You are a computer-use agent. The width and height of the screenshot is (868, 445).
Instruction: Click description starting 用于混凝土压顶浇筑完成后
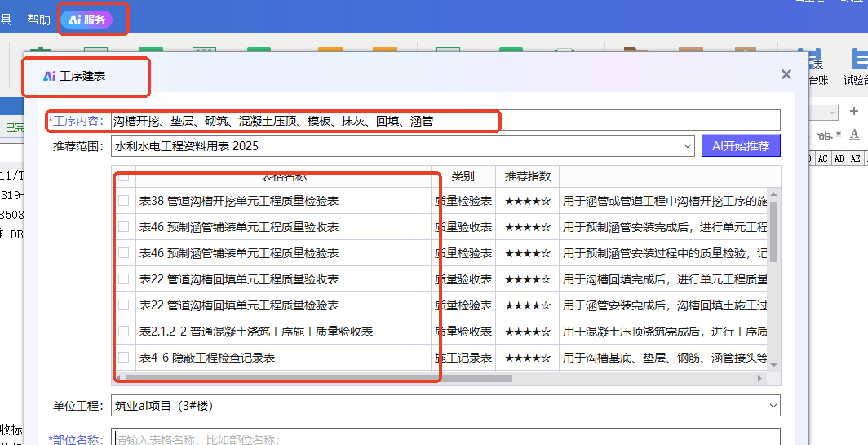(665, 332)
